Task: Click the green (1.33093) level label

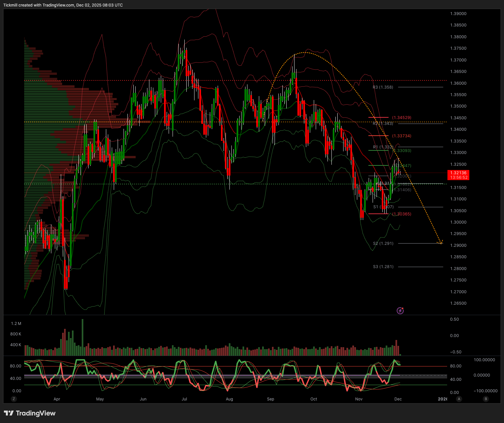Action: click(x=403, y=151)
